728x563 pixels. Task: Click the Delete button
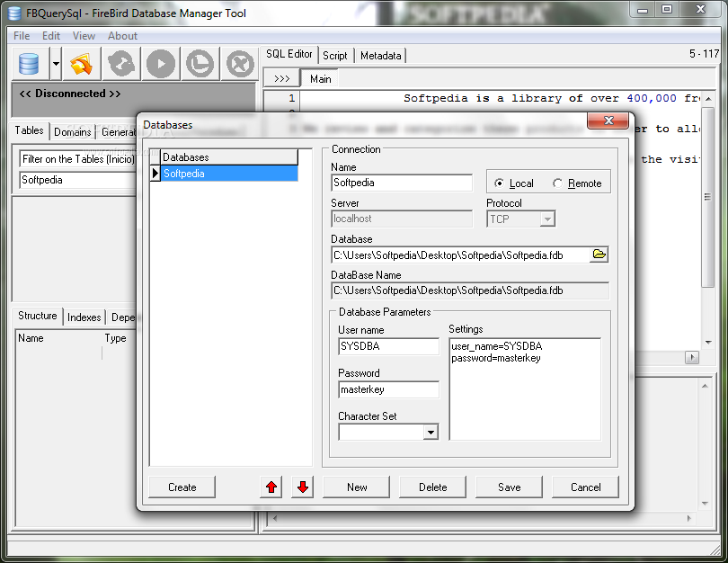point(432,487)
